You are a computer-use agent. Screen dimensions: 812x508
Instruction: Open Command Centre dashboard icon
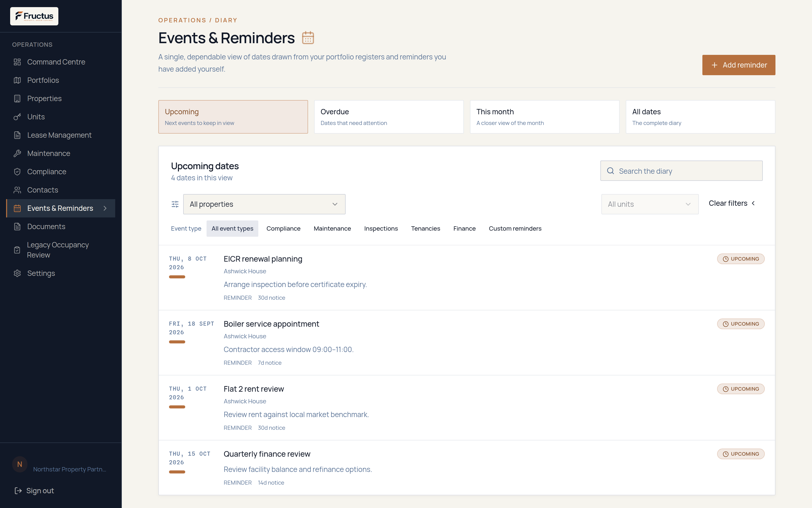17,62
